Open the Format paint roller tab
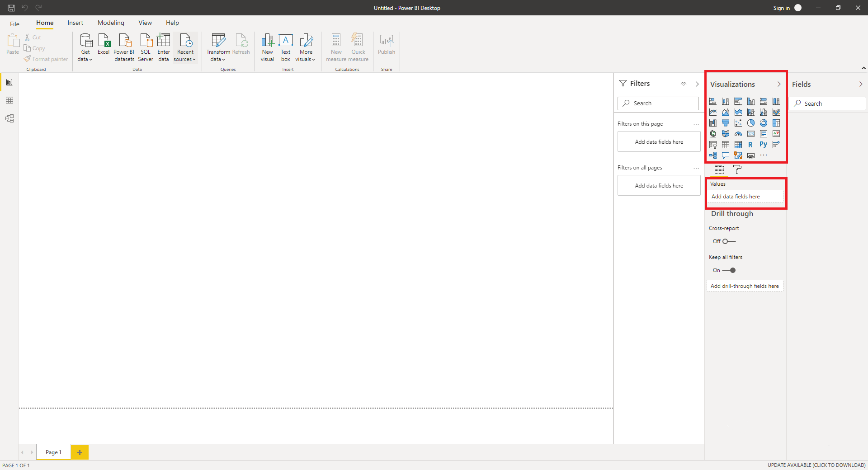The width and height of the screenshot is (868, 470). tap(737, 169)
